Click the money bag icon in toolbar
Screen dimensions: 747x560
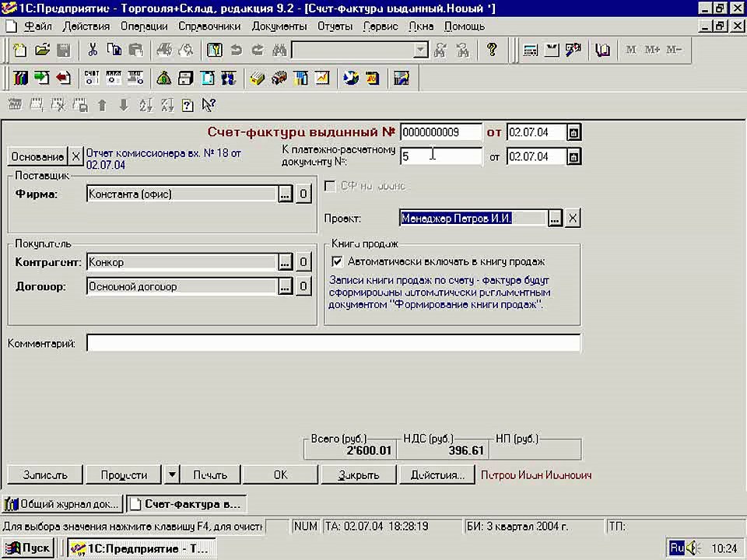pyautogui.click(x=163, y=78)
